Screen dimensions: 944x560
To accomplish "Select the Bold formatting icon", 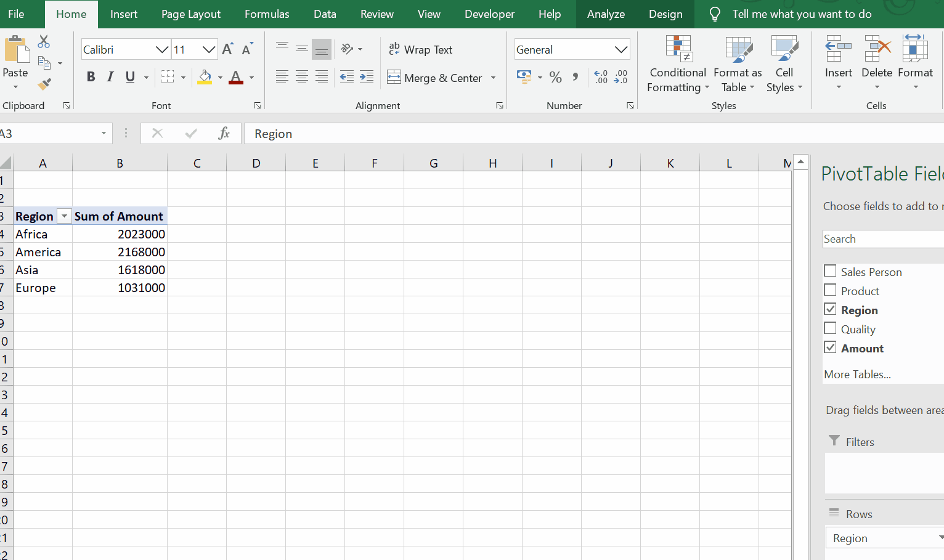I will (91, 76).
